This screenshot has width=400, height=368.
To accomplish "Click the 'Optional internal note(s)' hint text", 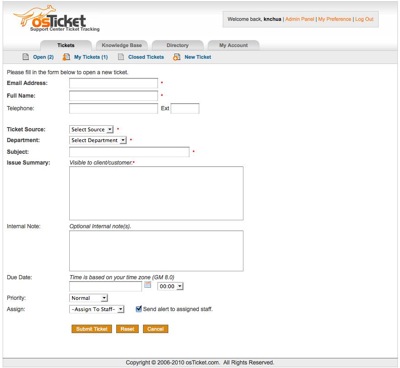I will (x=100, y=226).
